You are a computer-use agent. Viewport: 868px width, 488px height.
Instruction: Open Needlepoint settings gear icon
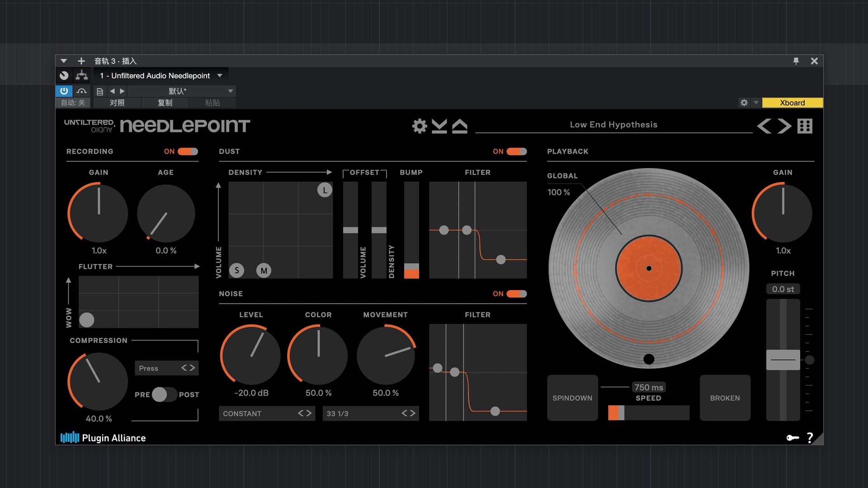[x=420, y=126]
